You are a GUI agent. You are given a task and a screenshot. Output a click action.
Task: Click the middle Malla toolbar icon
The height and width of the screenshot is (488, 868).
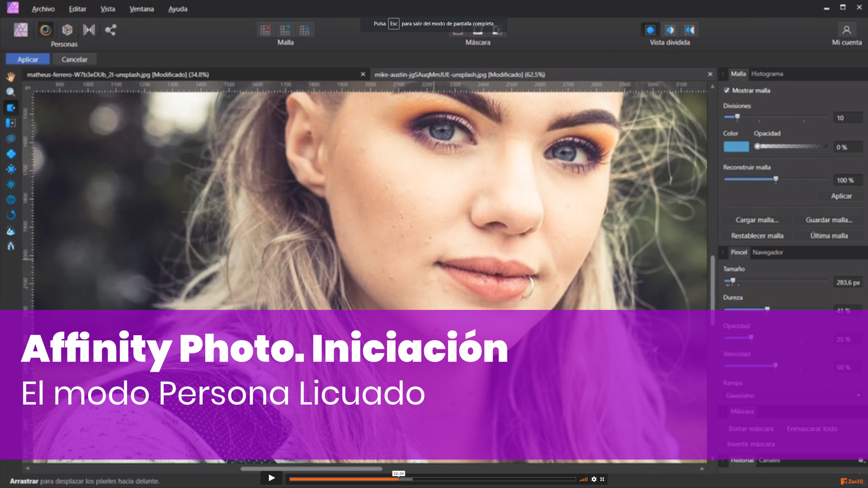[285, 30]
